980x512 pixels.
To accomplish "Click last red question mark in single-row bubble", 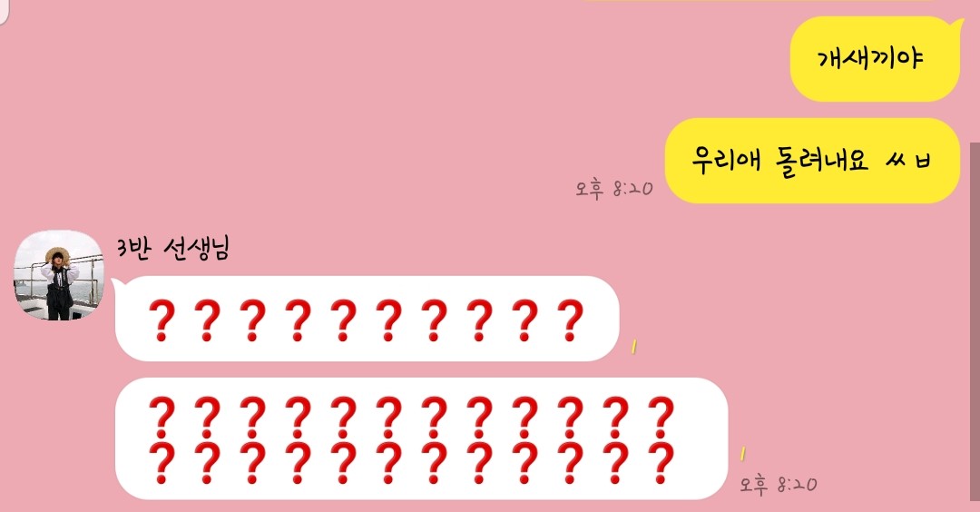I will 570,320.
